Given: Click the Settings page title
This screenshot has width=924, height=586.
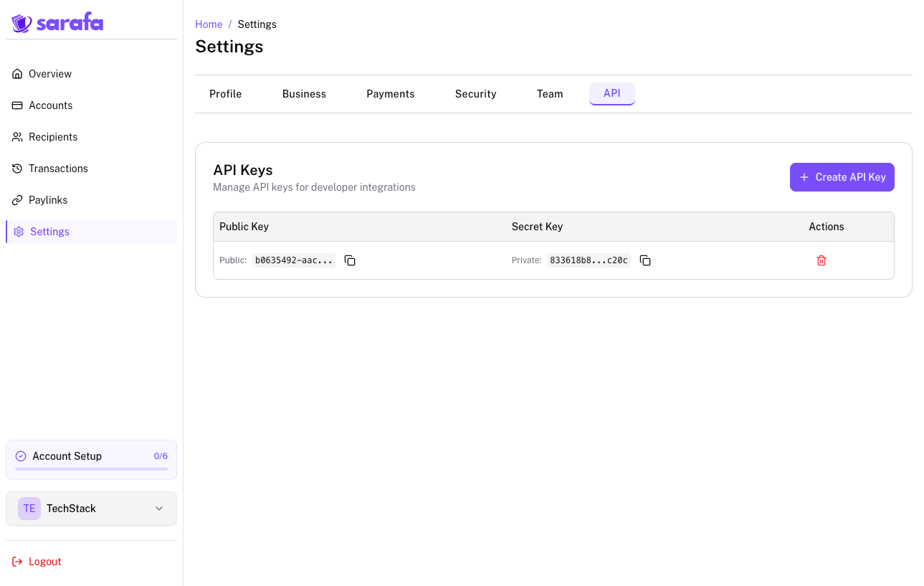Looking at the screenshot, I should [229, 47].
